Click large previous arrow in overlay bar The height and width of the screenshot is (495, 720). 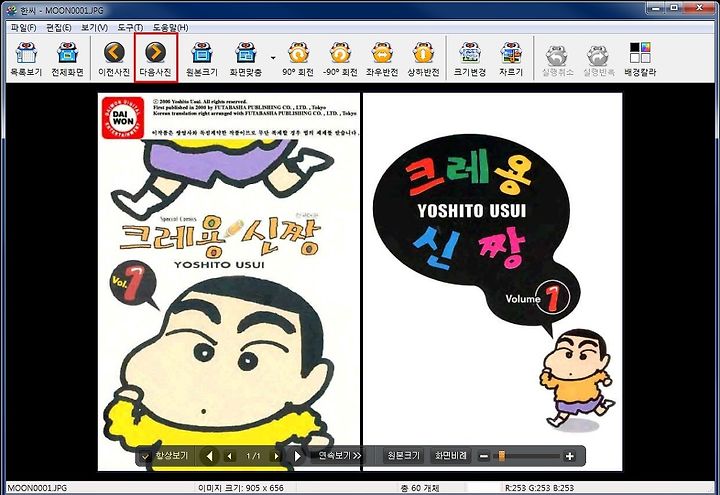pyautogui.click(x=209, y=456)
